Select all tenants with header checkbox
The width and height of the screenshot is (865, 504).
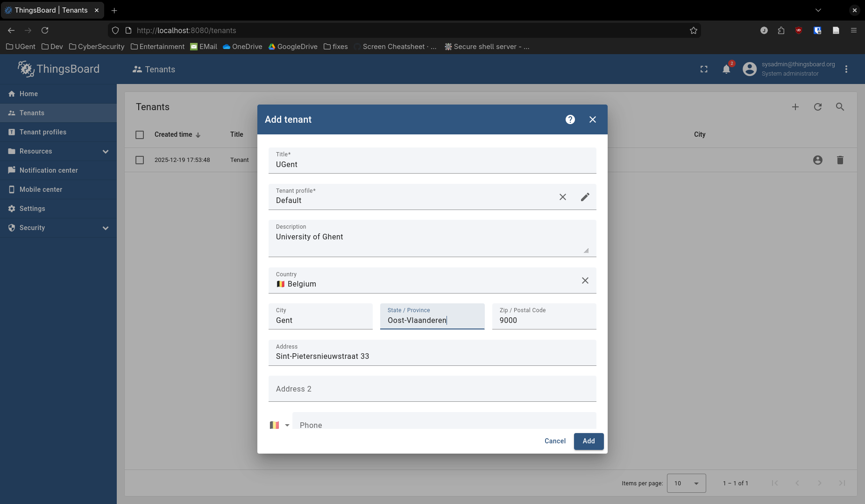140,135
